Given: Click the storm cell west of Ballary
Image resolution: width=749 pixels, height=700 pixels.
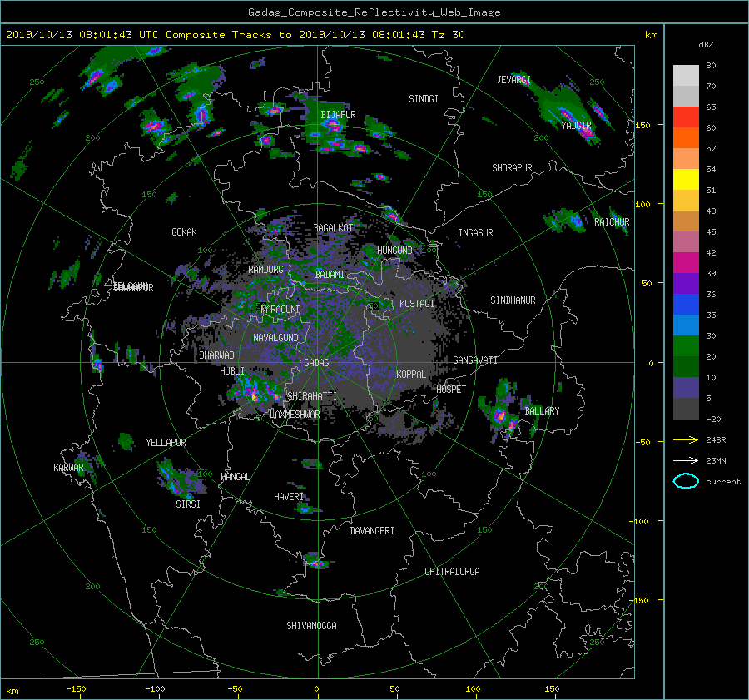Looking at the screenshot, I should coord(499,415).
